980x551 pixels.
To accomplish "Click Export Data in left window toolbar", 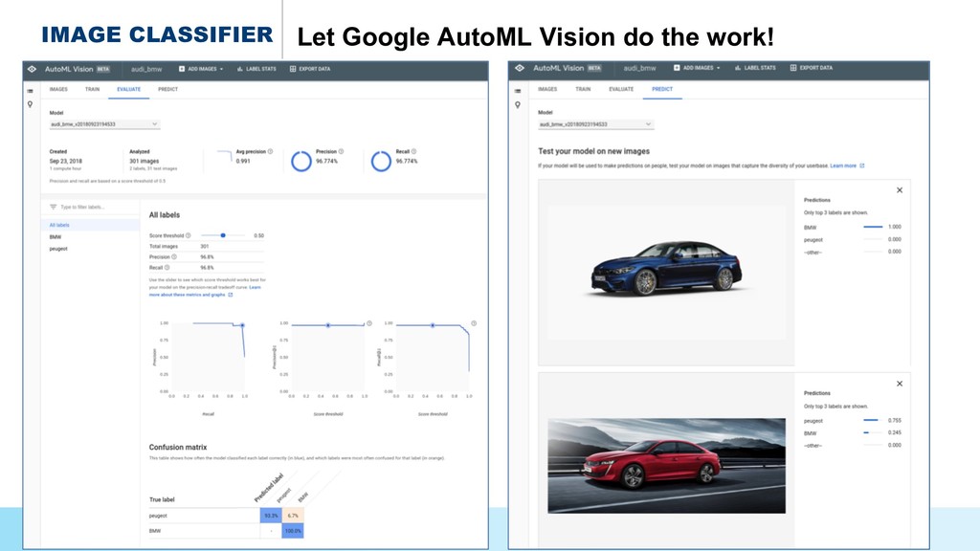I will [x=310, y=69].
